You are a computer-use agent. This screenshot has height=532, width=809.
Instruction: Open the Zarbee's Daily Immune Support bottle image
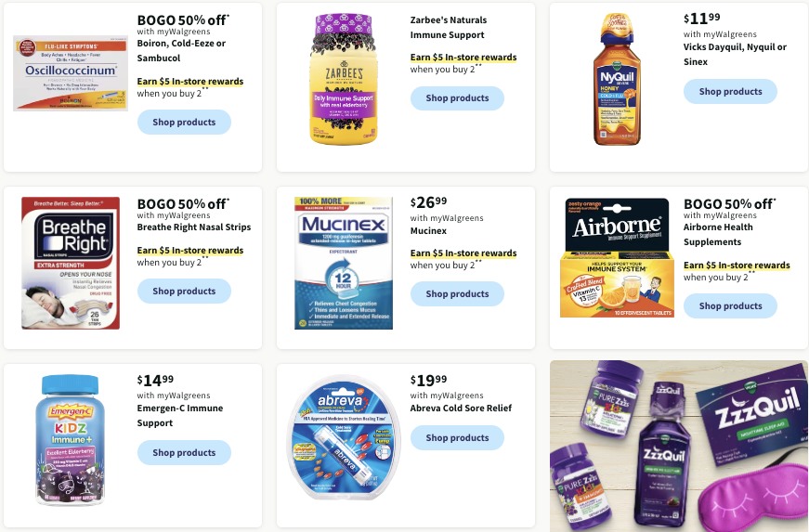(x=343, y=79)
